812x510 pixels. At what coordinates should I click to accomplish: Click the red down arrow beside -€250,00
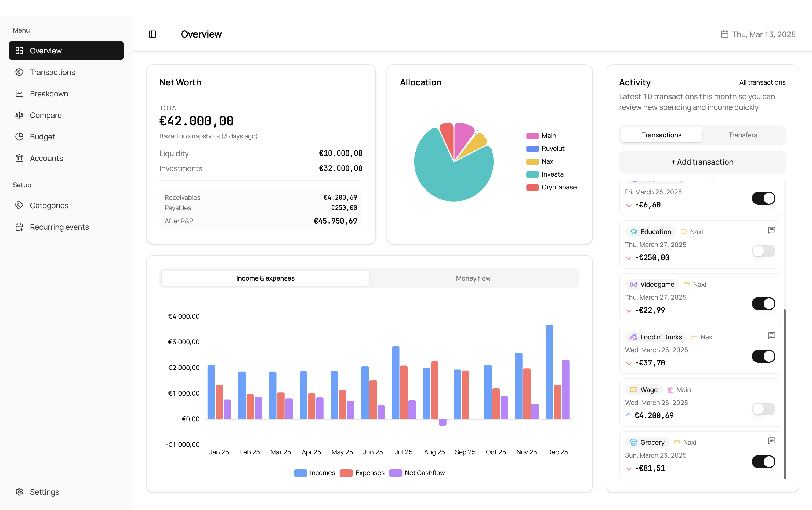click(x=629, y=258)
